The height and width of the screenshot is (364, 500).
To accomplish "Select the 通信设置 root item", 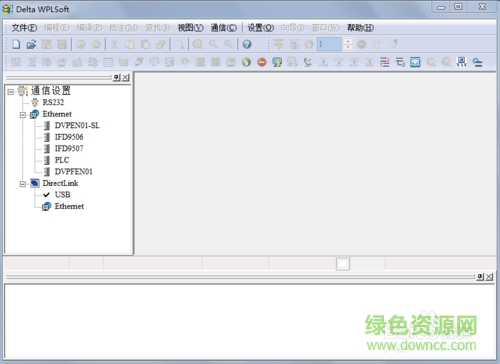I will 51,91.
